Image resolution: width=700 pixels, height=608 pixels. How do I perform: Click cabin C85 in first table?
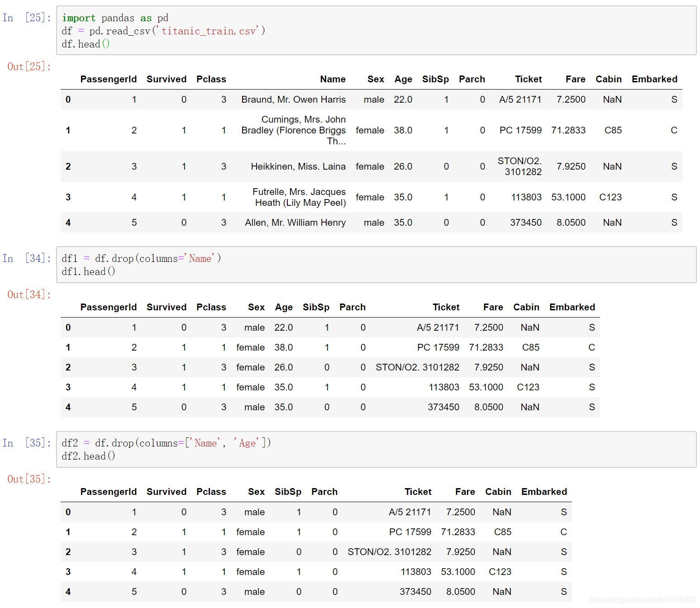tap(613, 130)
